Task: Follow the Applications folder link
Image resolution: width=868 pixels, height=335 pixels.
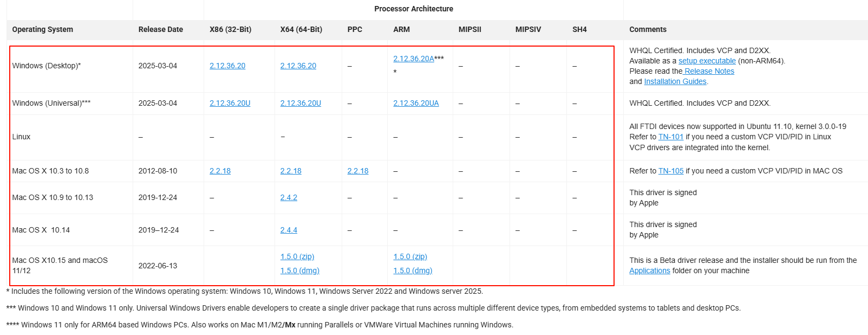Action: click(x=649, y=270)
